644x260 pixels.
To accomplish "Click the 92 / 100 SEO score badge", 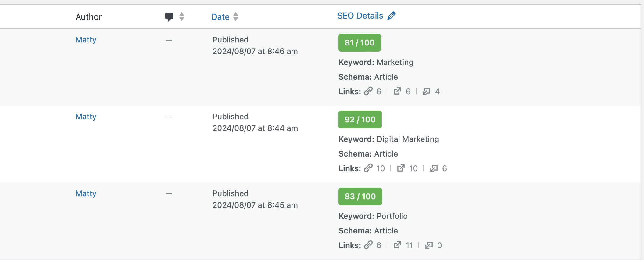I will (x=360, y=120).
